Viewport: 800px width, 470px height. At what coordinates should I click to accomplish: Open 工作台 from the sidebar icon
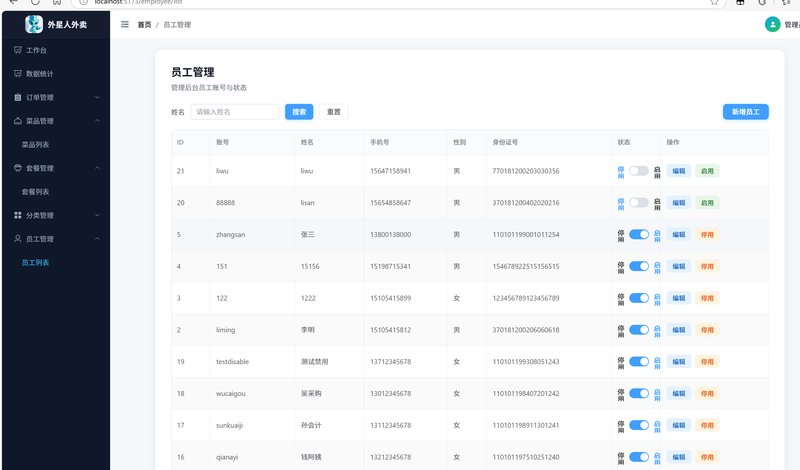click(18, 50)
